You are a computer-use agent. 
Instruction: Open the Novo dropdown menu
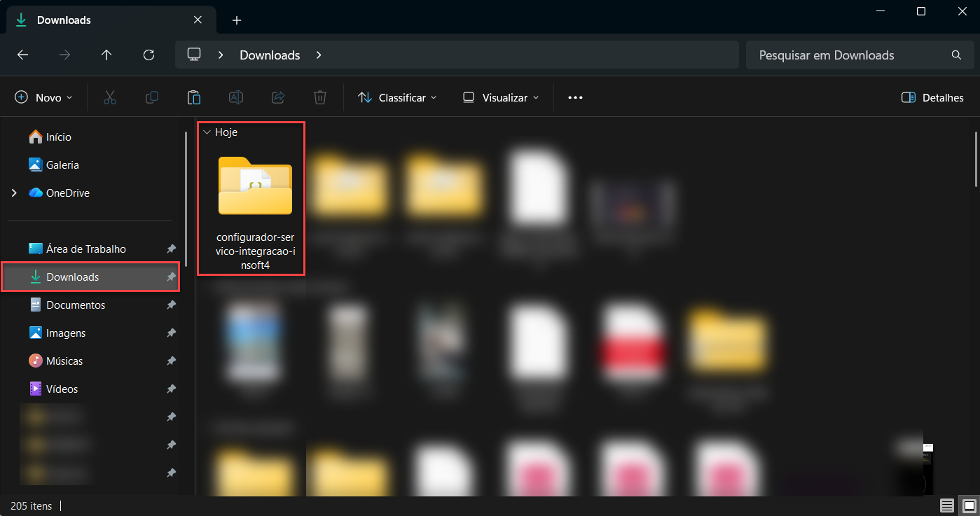[44, 98]
